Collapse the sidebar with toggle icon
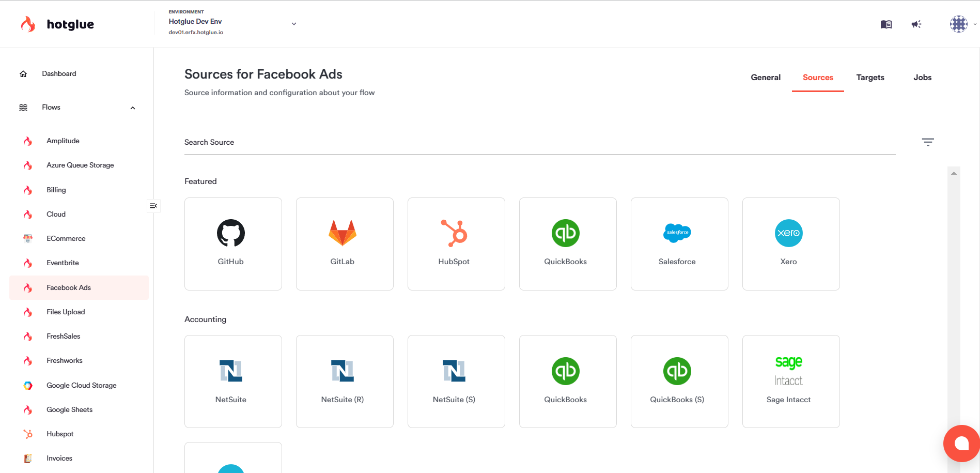 (x=153, y=206)
